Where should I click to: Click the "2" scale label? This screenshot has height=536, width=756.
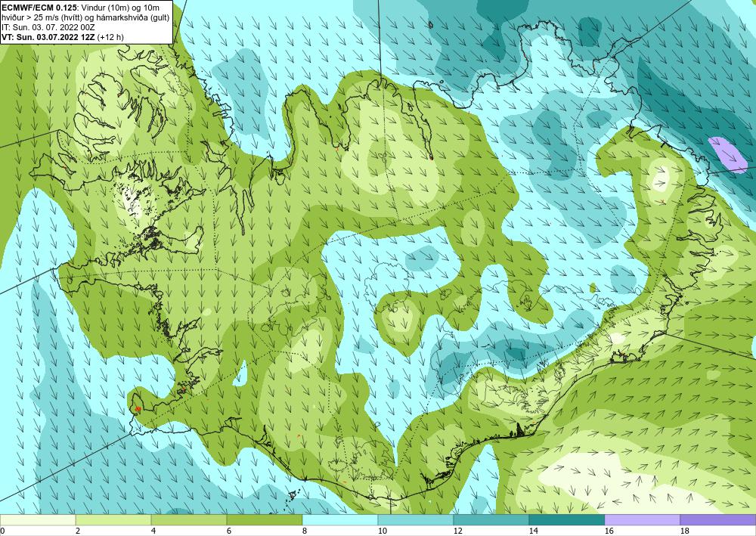click(78, 531)
